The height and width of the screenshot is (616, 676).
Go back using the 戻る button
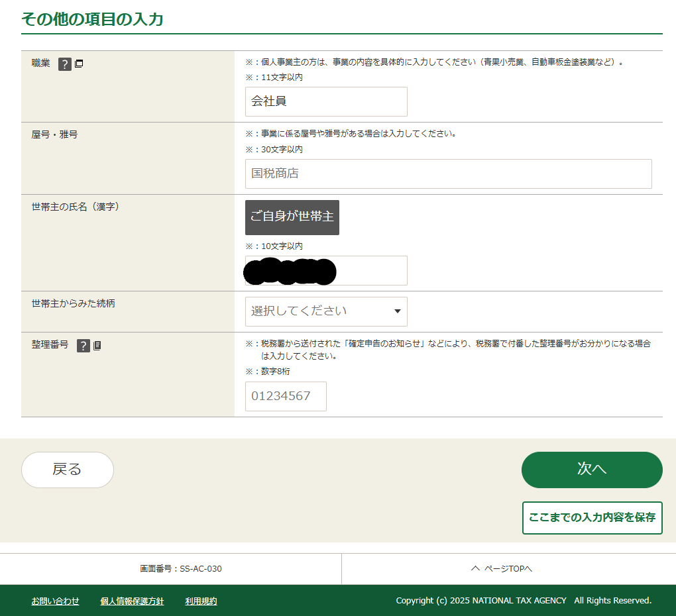tap(68, 470)
